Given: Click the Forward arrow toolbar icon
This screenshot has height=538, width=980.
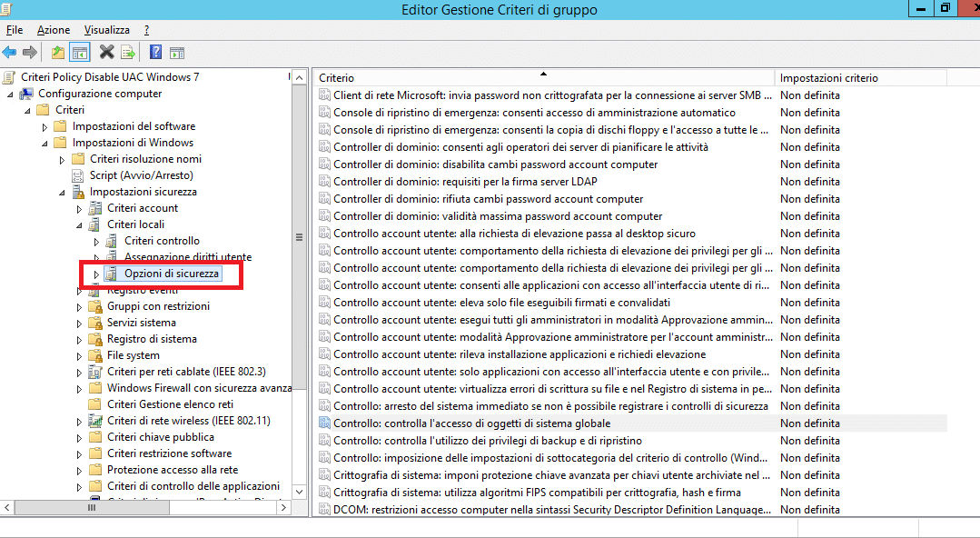Looking at the screenshot, I should click(29, 53).
